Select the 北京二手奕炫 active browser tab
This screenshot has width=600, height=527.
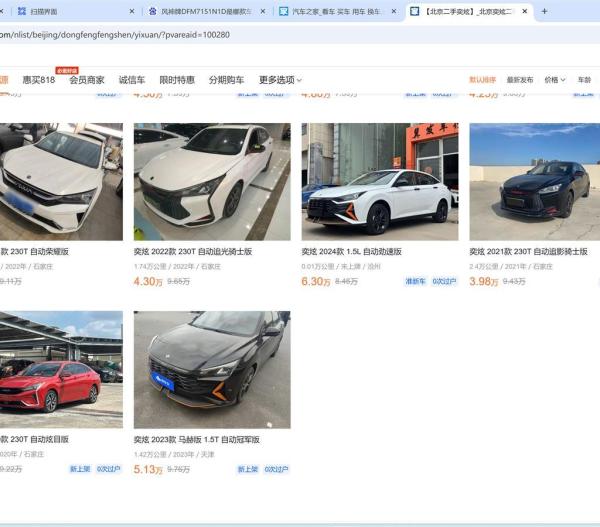[x=469, y=11]
